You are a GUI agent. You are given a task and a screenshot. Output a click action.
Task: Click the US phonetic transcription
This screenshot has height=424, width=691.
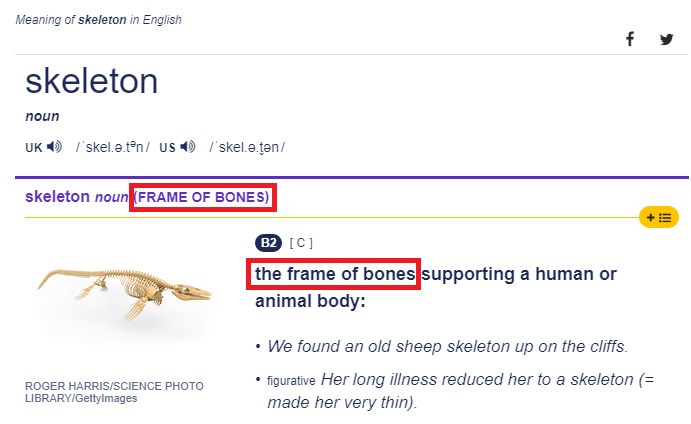247,147
